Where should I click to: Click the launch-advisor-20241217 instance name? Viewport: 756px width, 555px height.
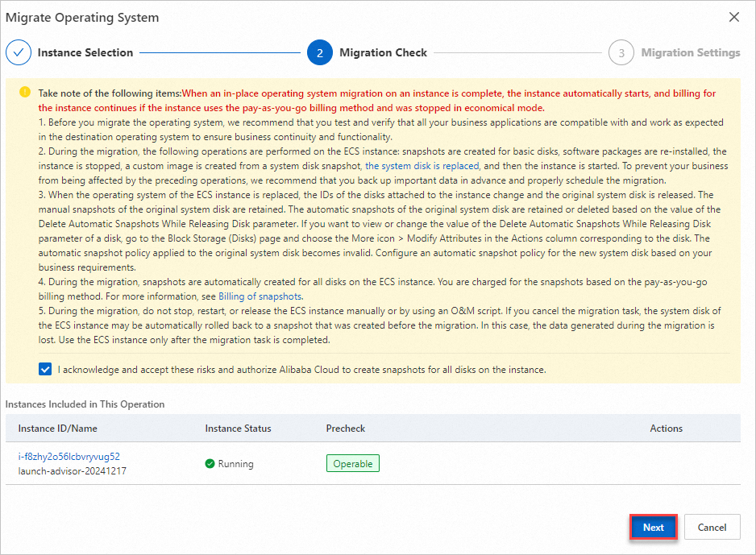click(x=73, y=470)
